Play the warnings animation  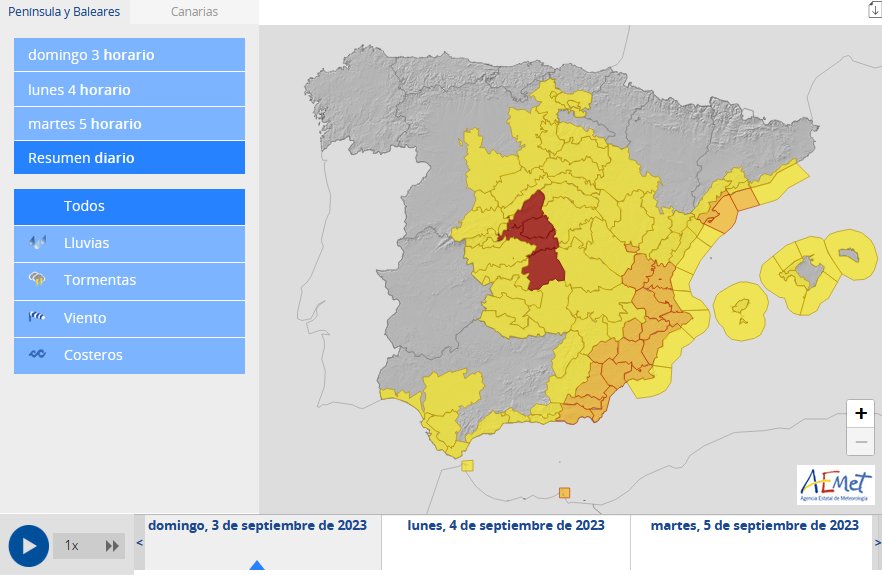click(x=28, y=546)
